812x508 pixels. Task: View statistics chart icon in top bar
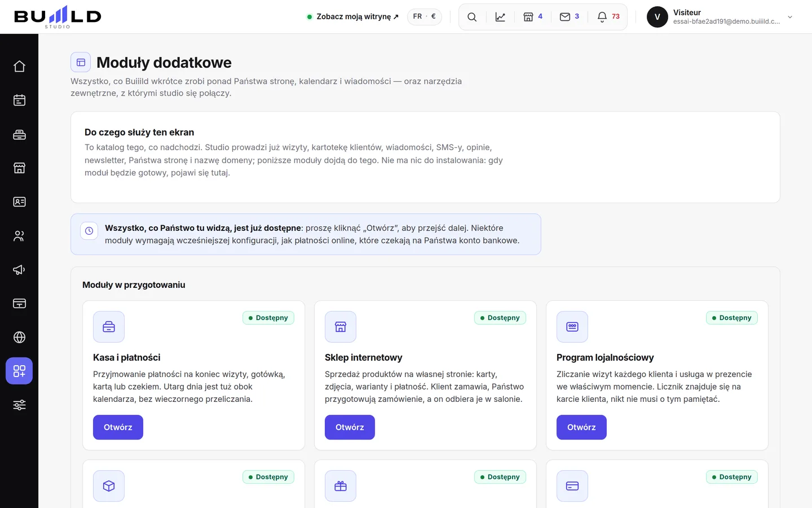[500, 17]
